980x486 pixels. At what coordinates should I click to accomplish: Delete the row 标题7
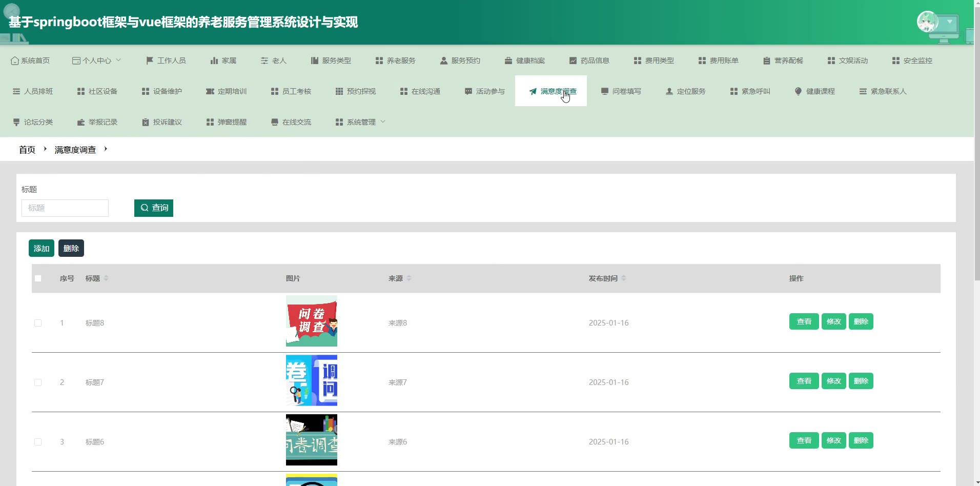click(x=861, y=381)
